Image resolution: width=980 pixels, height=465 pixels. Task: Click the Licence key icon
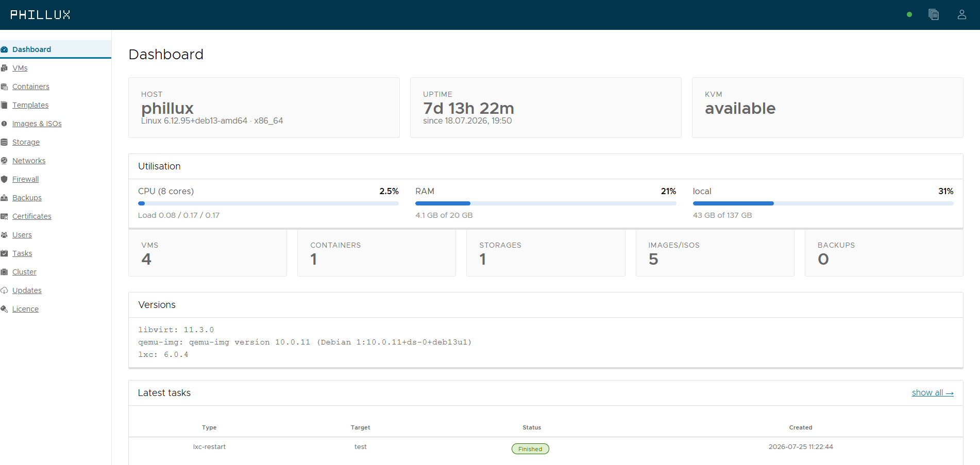click(x=4, y=309)
